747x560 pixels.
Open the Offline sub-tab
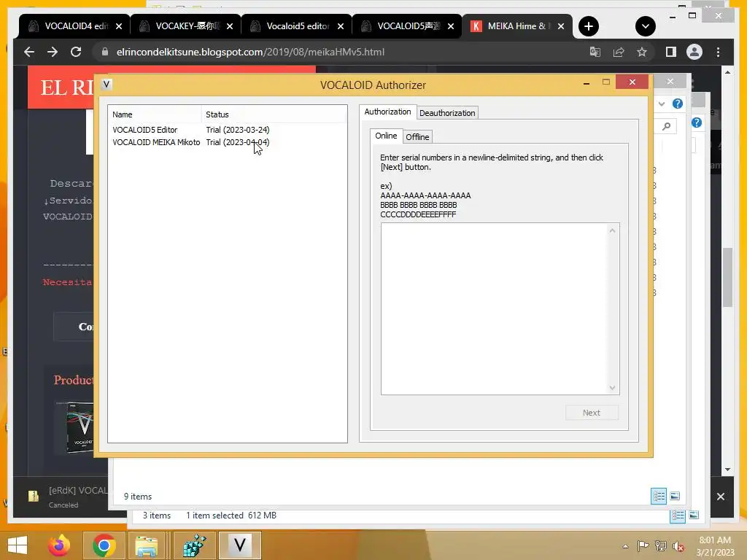click(417, 136)
